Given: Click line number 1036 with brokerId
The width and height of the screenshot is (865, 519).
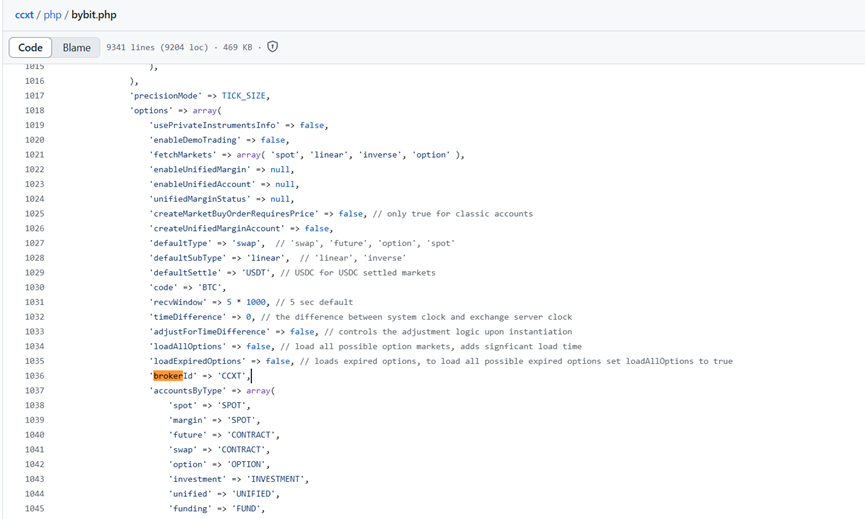Looking at the screenshot, I should (x=34, y=376).
